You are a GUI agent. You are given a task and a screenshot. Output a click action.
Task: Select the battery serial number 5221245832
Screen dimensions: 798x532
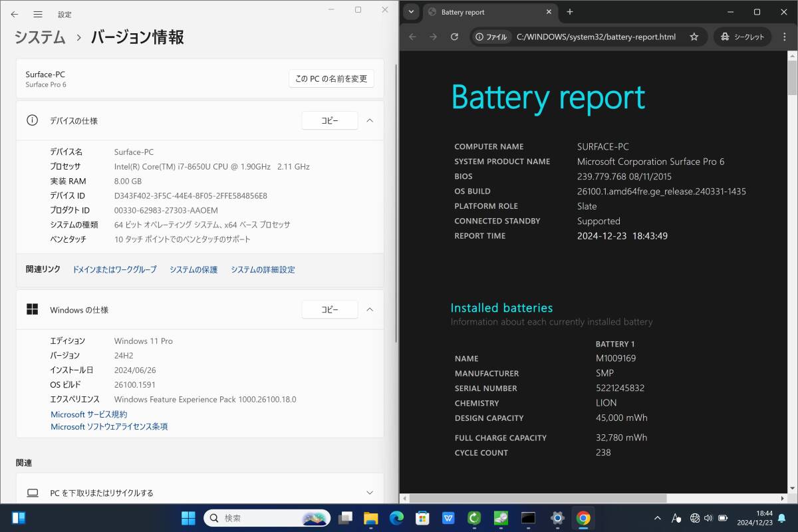pyautogui.click(x=620, y=388)
